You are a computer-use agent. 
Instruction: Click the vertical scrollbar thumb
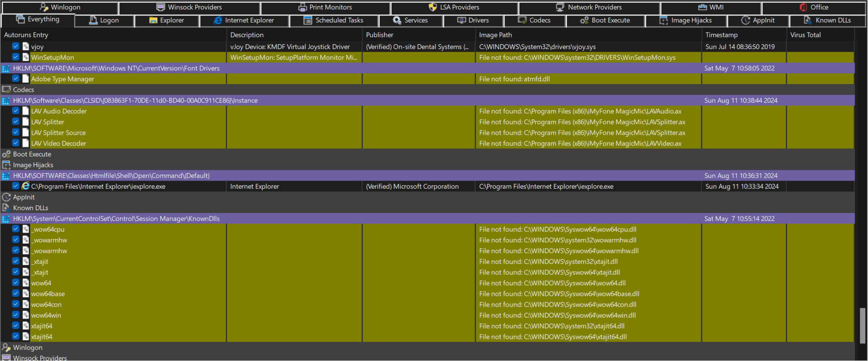(x=863, y=326)
